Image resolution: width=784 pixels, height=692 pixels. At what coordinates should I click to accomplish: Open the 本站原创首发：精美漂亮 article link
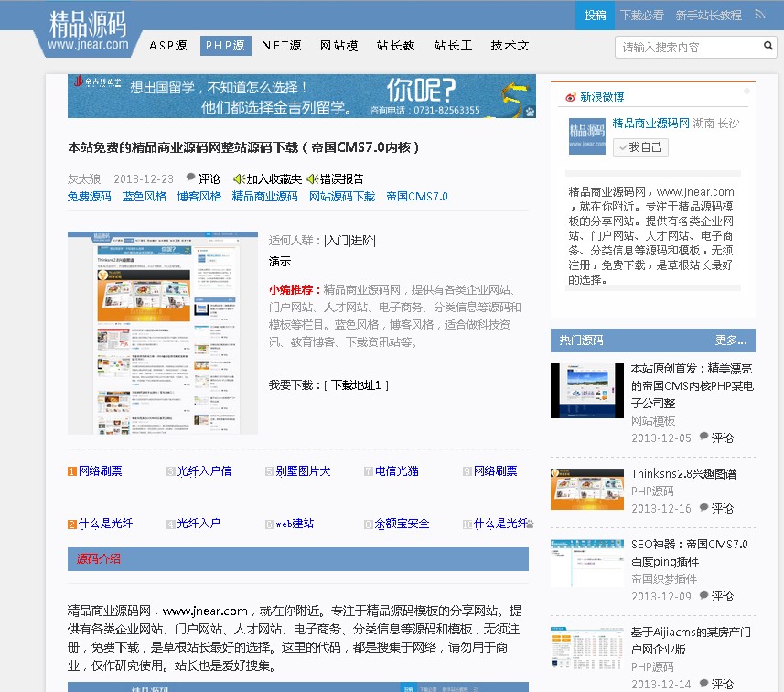coord(692,385)
